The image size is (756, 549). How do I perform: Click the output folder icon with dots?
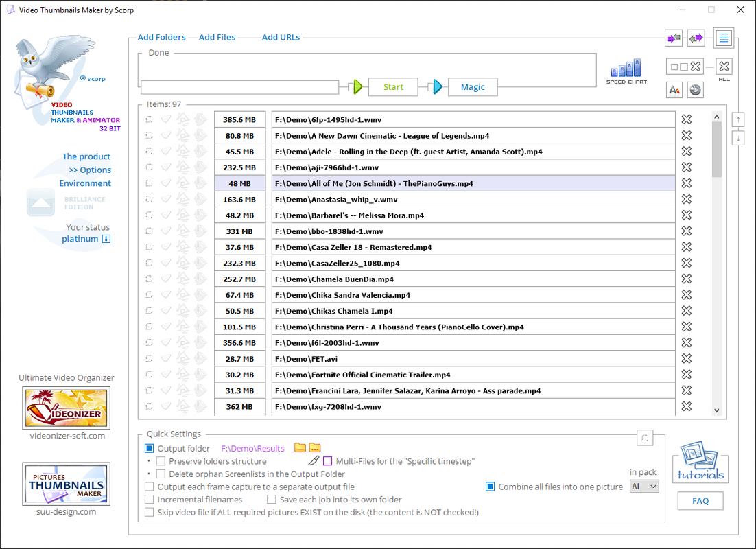[x=315, y=447]
